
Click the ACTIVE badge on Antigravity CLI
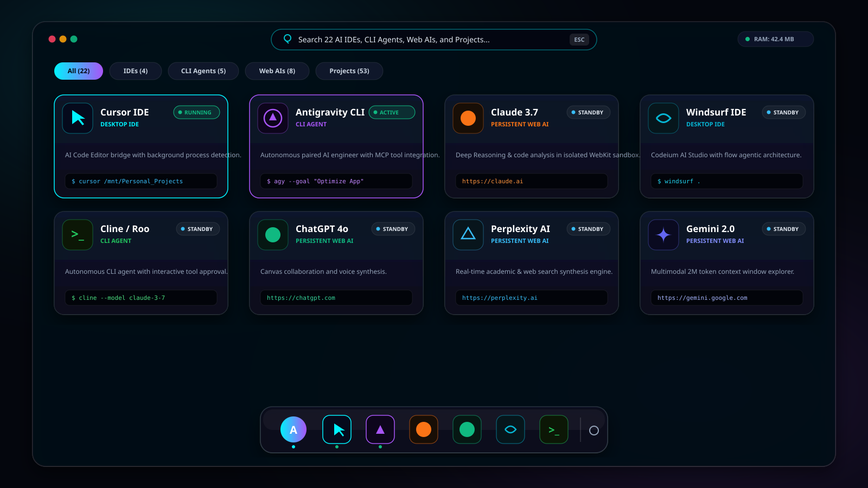click(392, 112)
